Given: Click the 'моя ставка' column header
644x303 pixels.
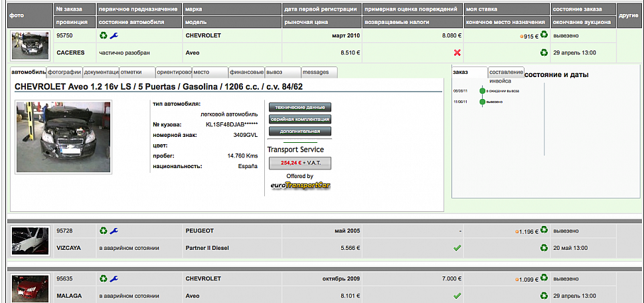Looking at the screenshot, I should [x=507, y=9].
